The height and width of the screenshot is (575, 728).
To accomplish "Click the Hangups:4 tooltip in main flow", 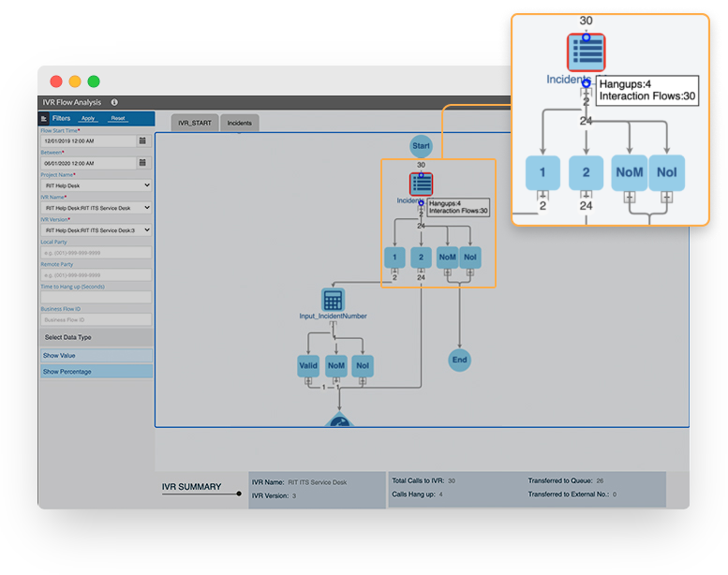I will 458,207.
